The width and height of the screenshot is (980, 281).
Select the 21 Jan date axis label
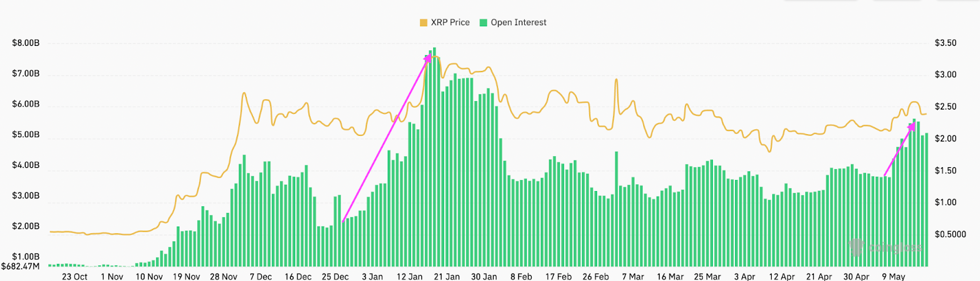(447, 277)
